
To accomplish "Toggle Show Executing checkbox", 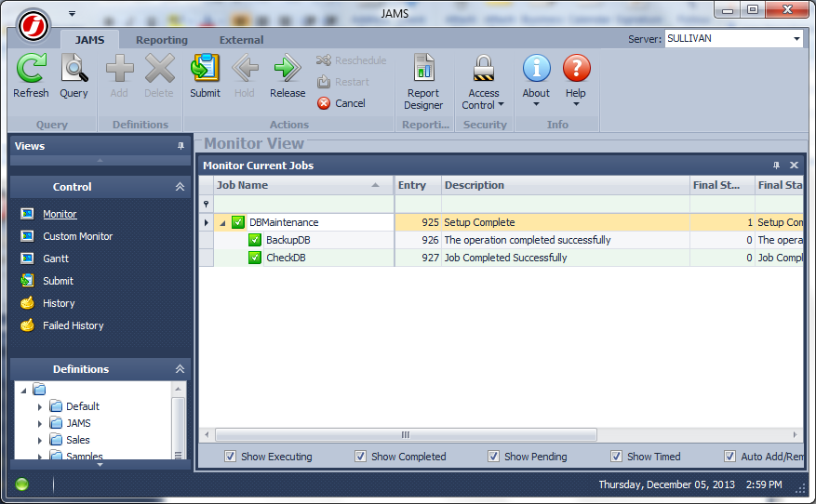I will pyautogui.click(x=230, y=457).
